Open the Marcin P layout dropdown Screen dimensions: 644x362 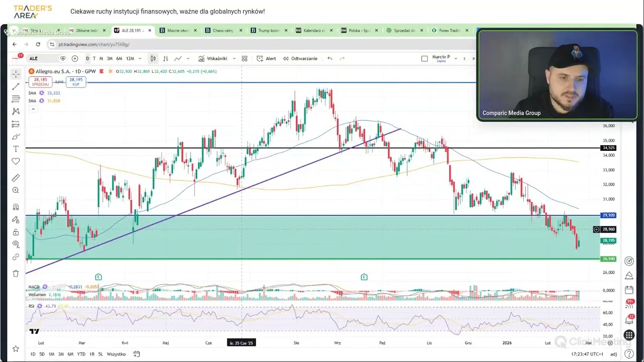[x=456, y=58]
